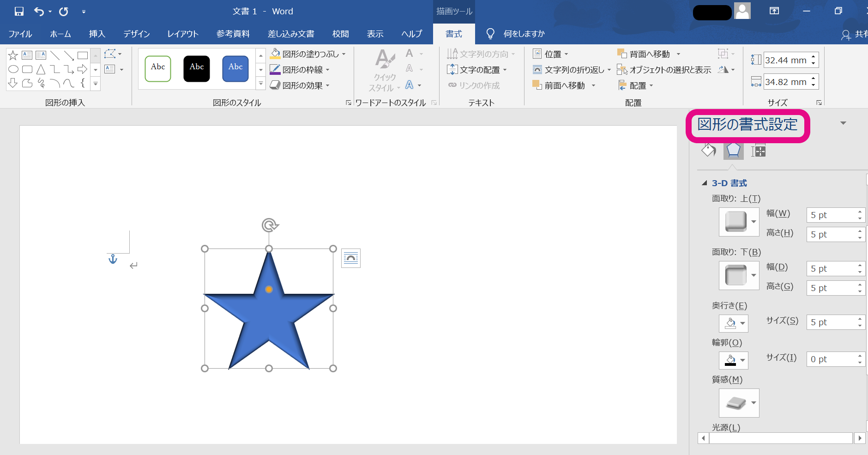
Task: Click the shape height field 32.44 mm
Action: tap(786, 60)
